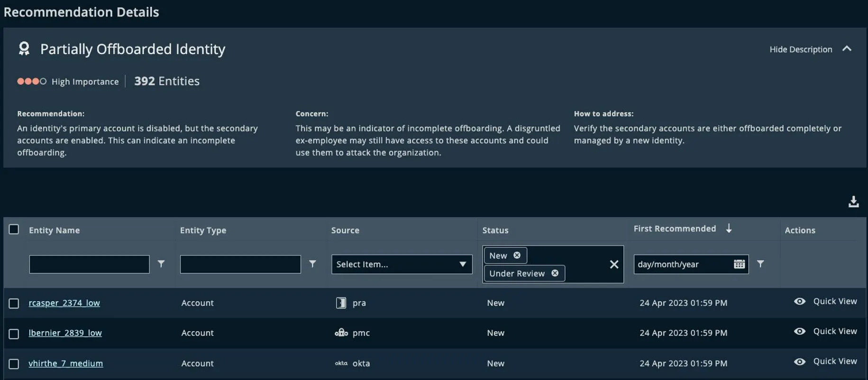Viewport: 868px width, 380px height.
Task: Check the rcasper_2374_low row checkbox
Action: coord(14,303)
